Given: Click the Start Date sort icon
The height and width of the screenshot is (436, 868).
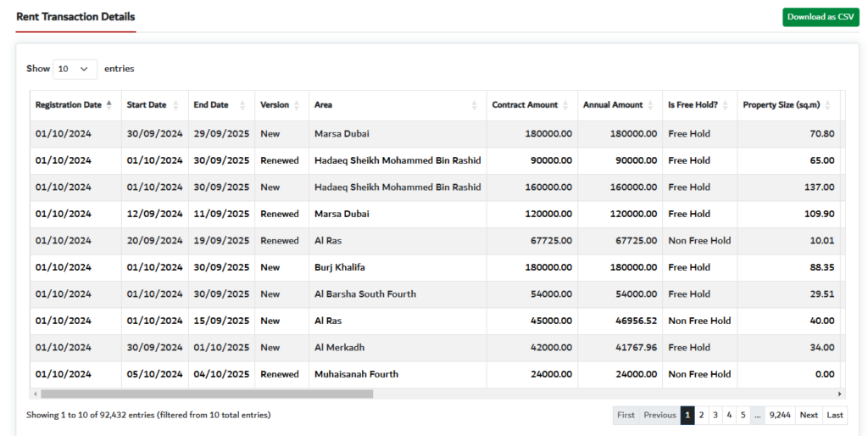Looking at the screenshot, I should point(175,105).
